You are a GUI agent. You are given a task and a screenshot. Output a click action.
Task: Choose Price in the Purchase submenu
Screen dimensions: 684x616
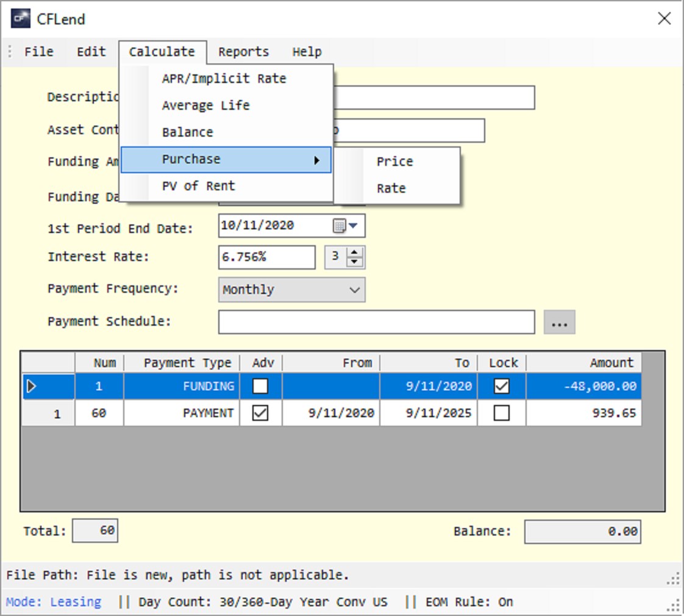(395, 162)
